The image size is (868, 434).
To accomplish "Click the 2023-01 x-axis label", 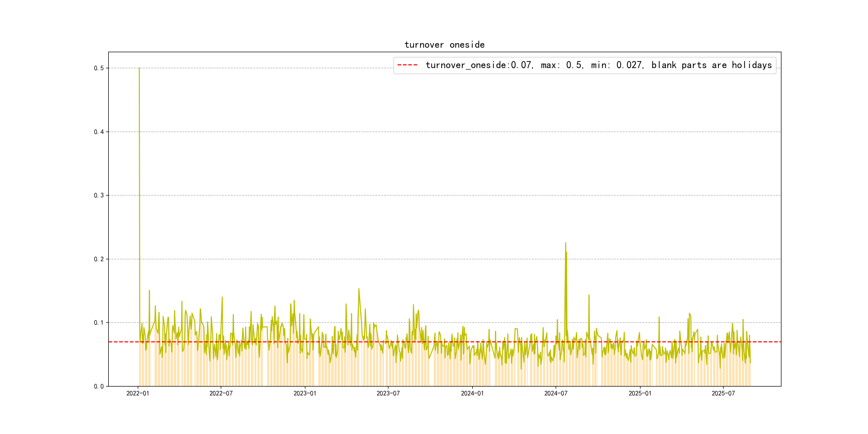I will click(305, 393).
